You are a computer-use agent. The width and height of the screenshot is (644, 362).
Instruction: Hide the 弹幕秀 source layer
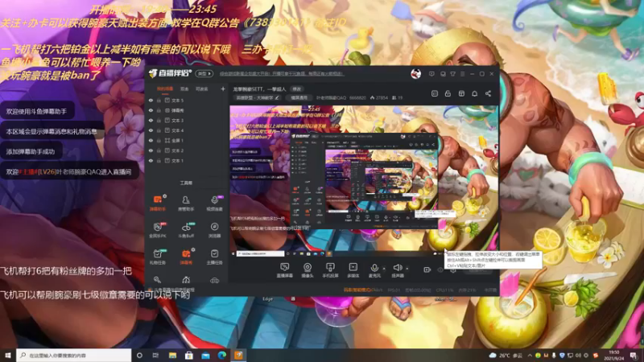pos(151,110)
